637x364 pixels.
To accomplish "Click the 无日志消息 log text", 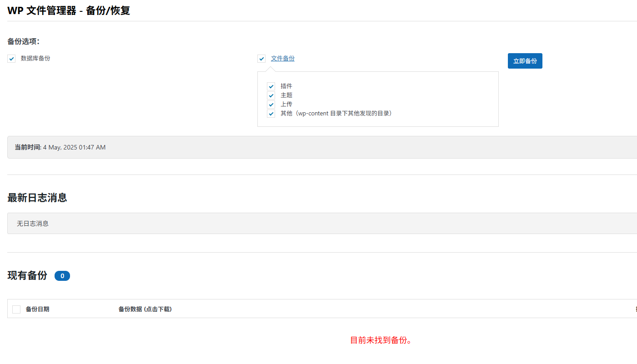I will (33, 224).
